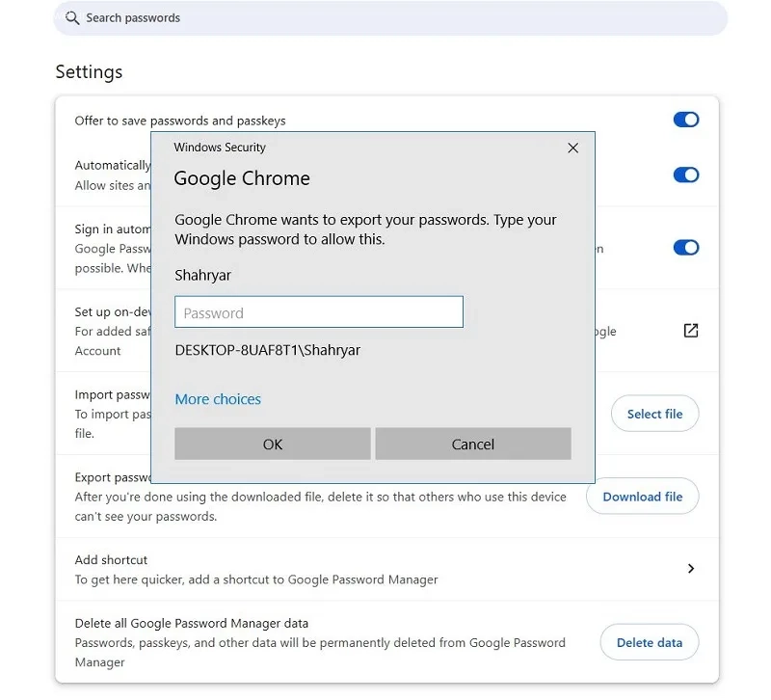Click Delete all Google Password Manager data text

point(191,623)
